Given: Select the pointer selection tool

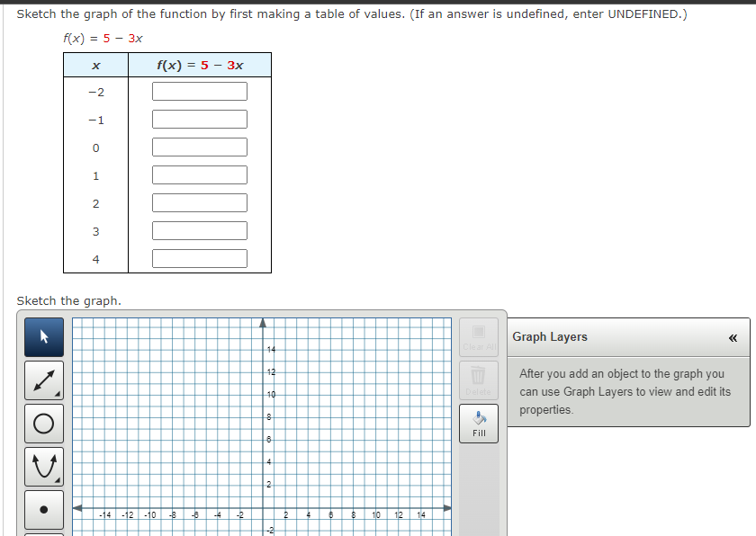Looking at the screenshot, I should click(42, 336).
